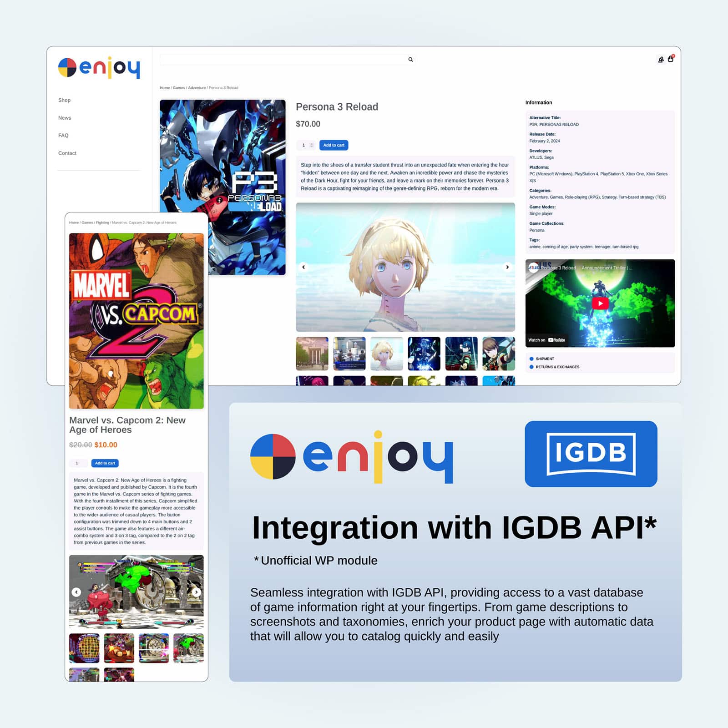Click the Marvel vs. Capcom 2 product title

coord(127,425)
